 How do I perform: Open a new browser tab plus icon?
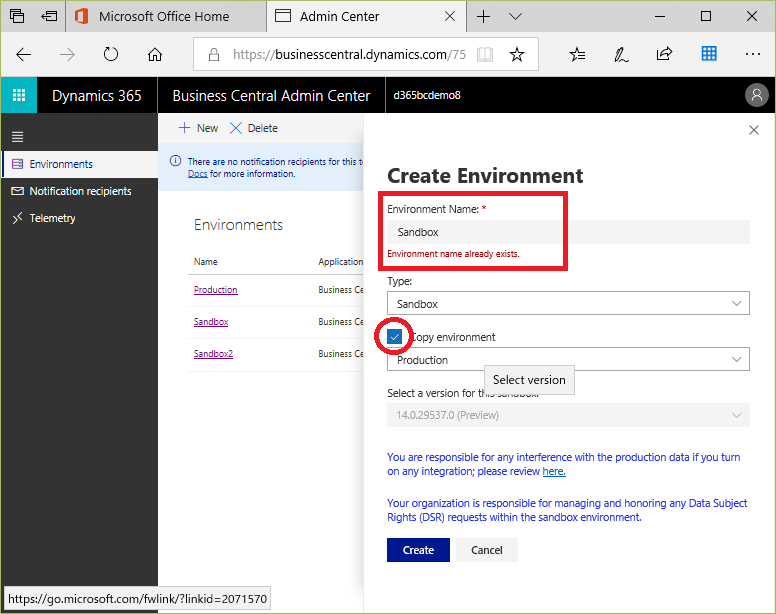483,16
